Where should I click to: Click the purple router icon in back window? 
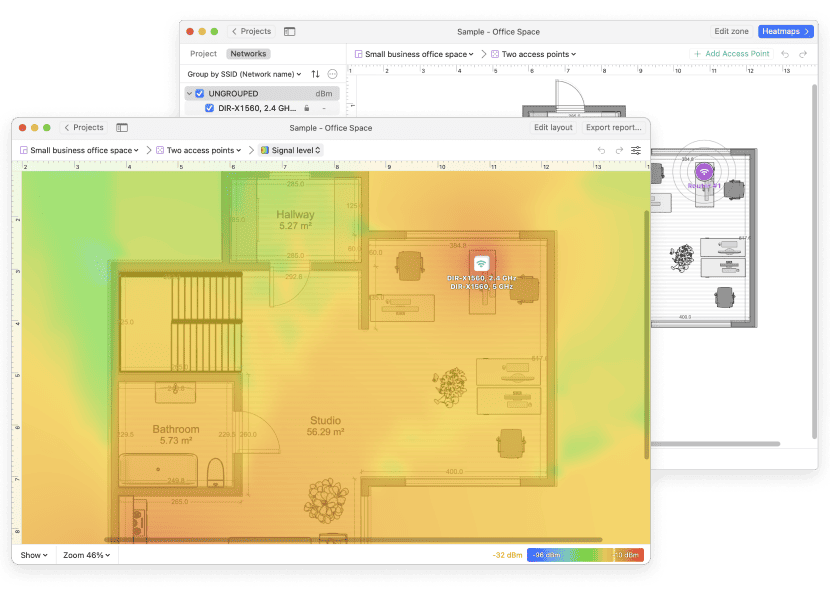(x=703, y=170)
